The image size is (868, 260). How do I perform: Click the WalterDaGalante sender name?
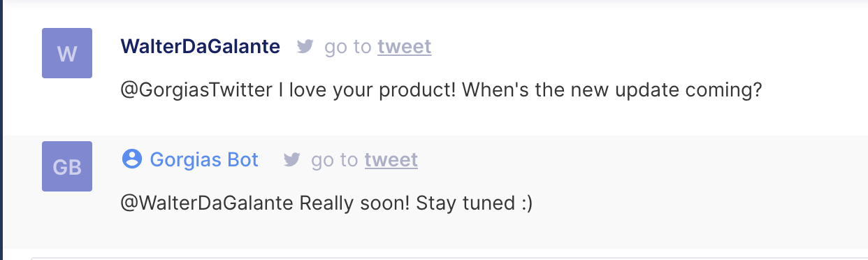point(201,47)
